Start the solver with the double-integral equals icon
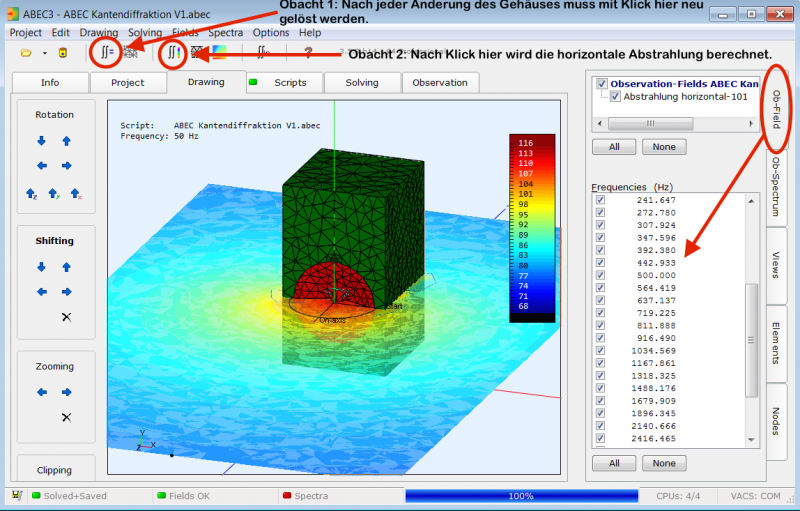Image resolution: width=800 pixels, height=511 pixels. click(x=107, y=52)
